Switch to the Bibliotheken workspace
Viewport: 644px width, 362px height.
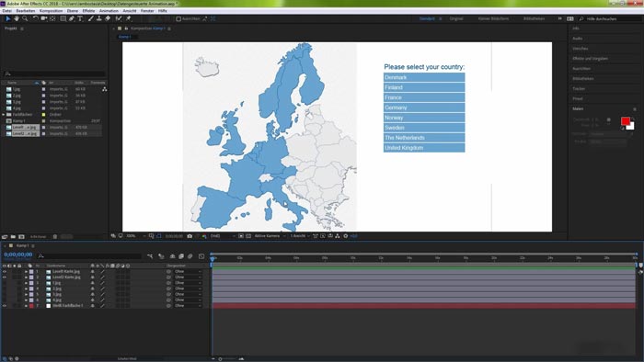tap(534, 19)
